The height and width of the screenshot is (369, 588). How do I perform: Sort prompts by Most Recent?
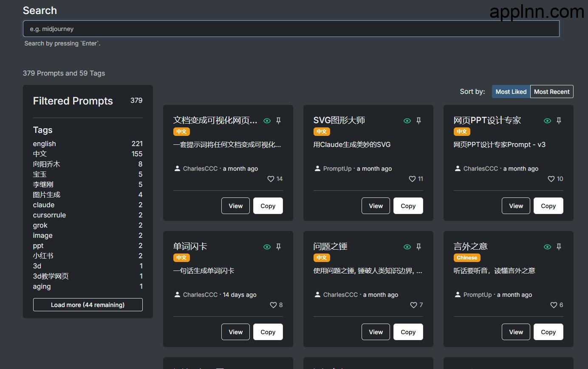(552, 92)
